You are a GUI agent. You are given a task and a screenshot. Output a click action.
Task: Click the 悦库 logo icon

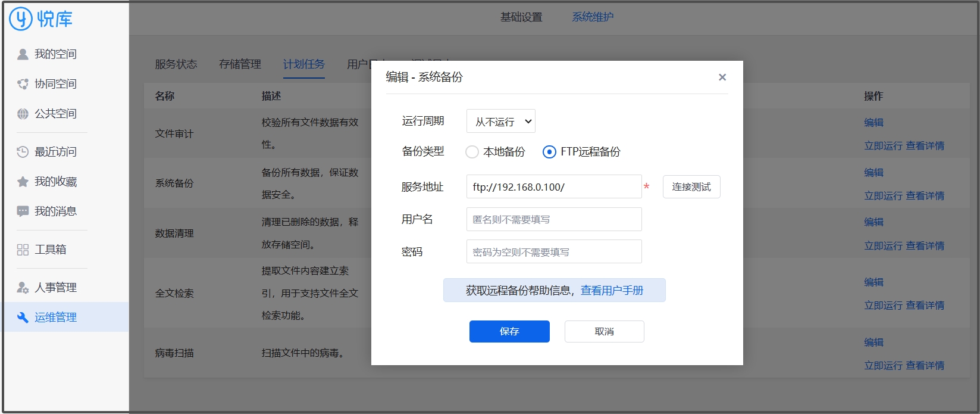coord(21,19)
